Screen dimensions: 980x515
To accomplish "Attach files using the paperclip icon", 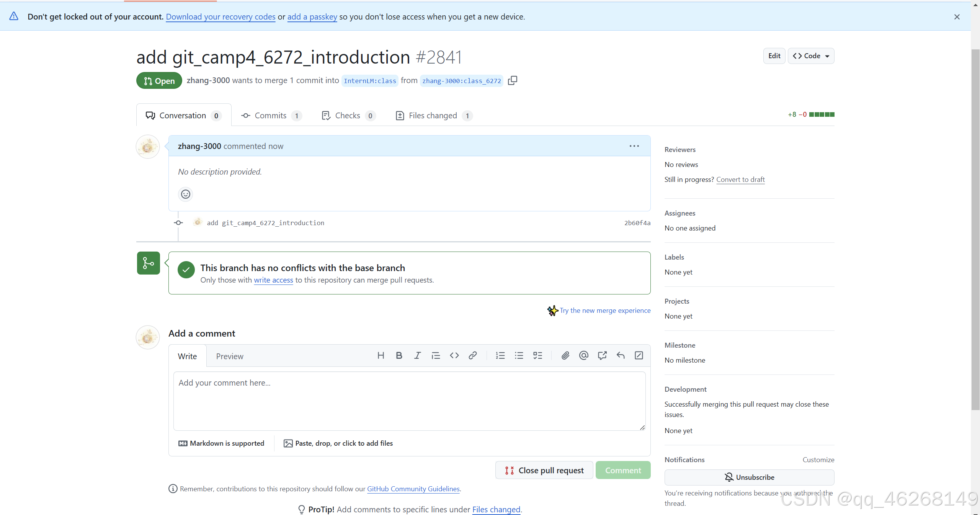I will [x=565, y=356].
